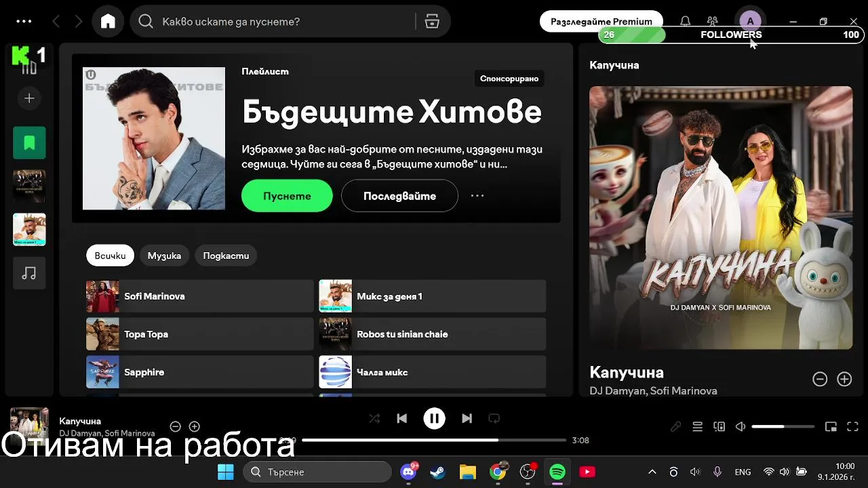
Task: Click the Капучина title in the right panel
Action: point(627,372)
